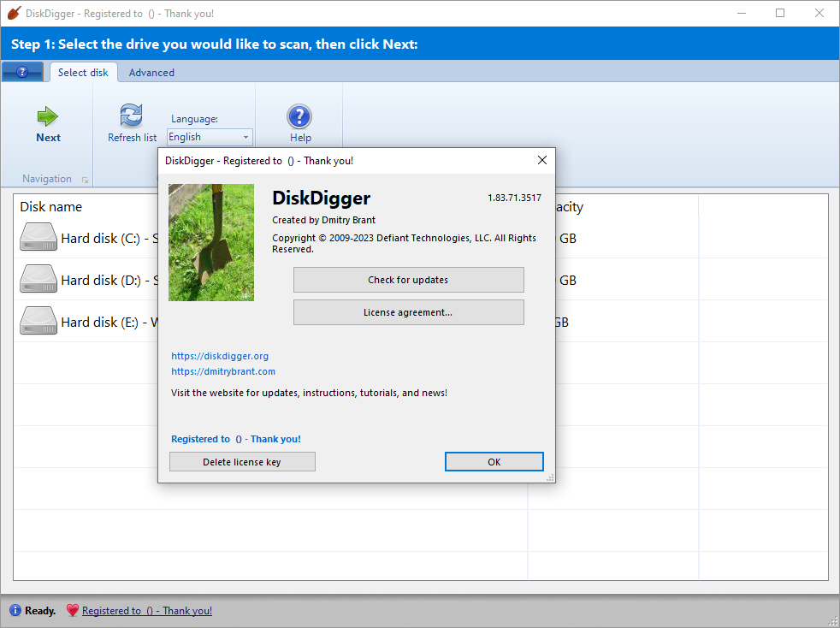Switch to the Advanced tab

click(151, 73)
